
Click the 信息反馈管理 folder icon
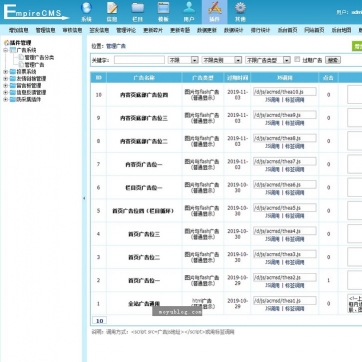point(13,92)
